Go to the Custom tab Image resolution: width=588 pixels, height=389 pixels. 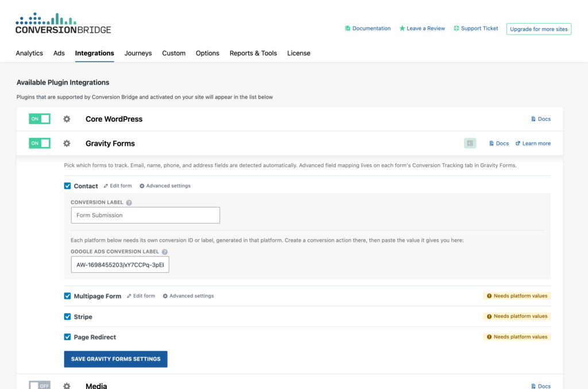(x=173, y=53)
